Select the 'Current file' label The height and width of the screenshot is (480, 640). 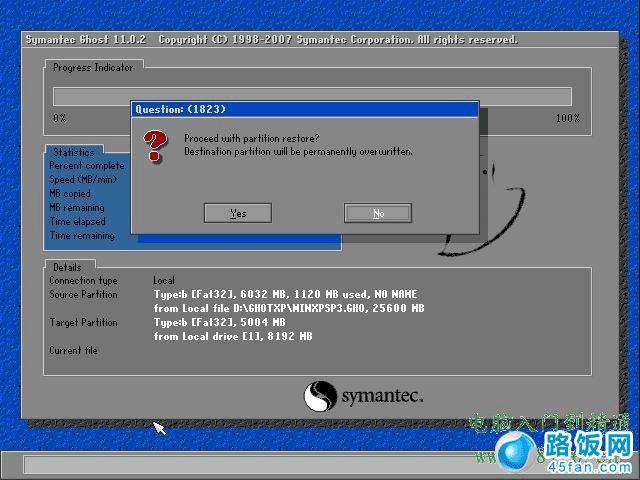point(73,350)
